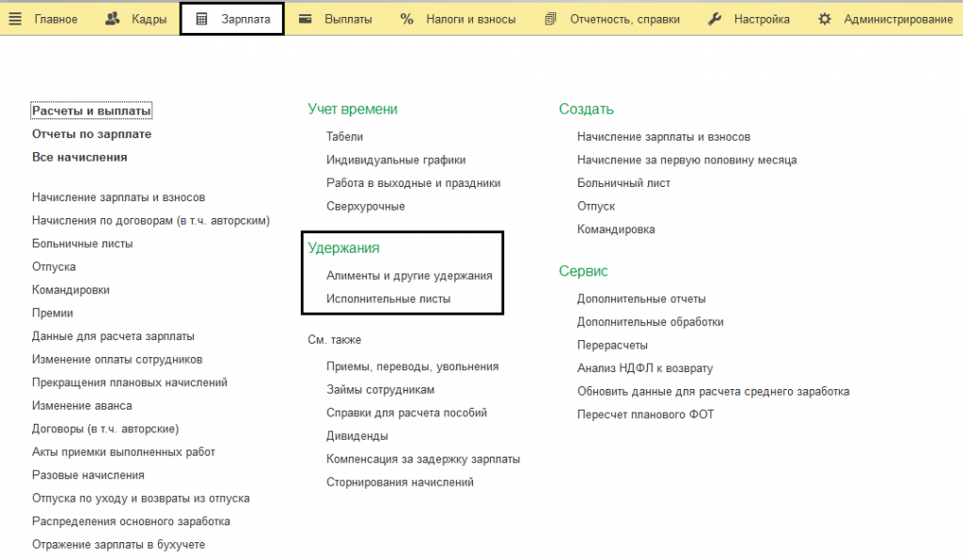The width and height of the screenshot is (963, 560).
Task: Switch to Все начисления section
Action: pos(79,157)
